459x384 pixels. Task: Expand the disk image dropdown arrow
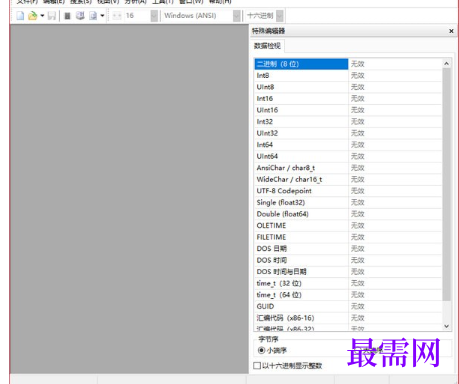[x=102, y=16]
